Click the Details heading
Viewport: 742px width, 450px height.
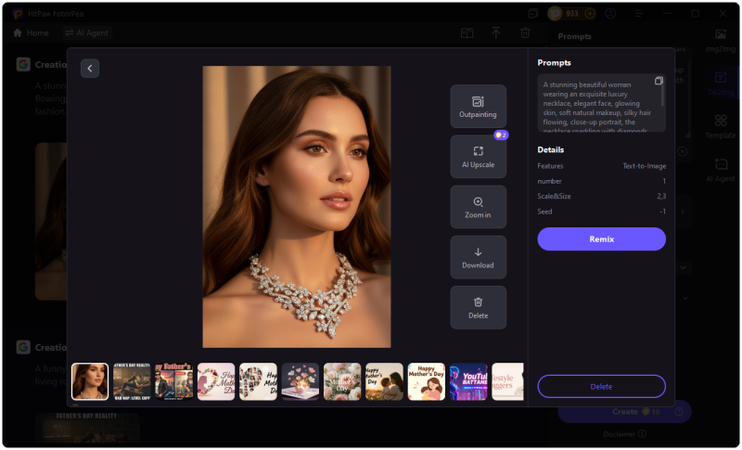tap(550, 150)
